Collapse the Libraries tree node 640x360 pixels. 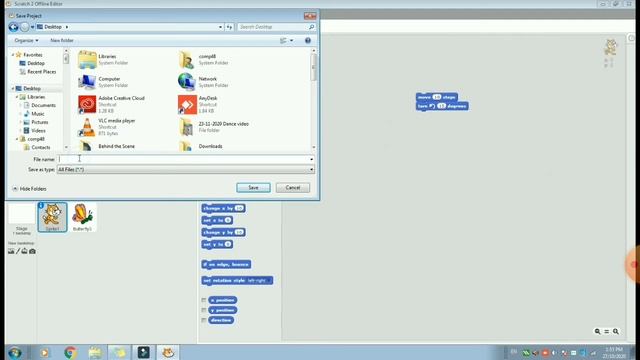(x=17, y=97)
